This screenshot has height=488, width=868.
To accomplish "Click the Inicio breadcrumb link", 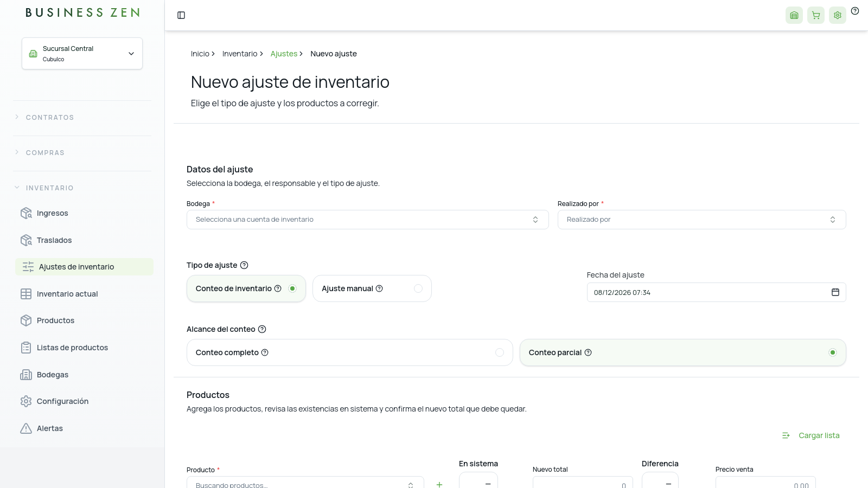I will (200, 54).
